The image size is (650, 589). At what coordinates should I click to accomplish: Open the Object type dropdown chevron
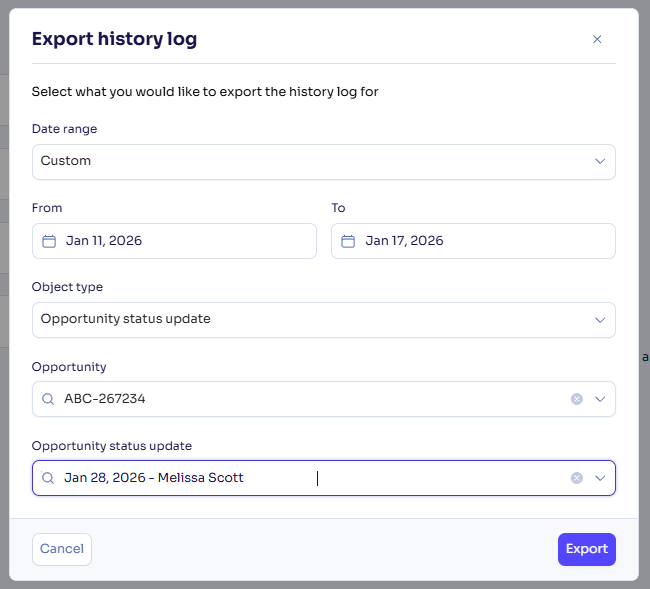[x=600, y=320]
